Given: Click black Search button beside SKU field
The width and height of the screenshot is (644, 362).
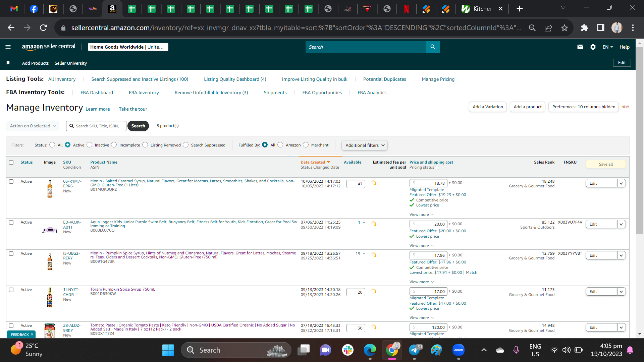Looking at the screenshot, I should [x=138, y=126].
